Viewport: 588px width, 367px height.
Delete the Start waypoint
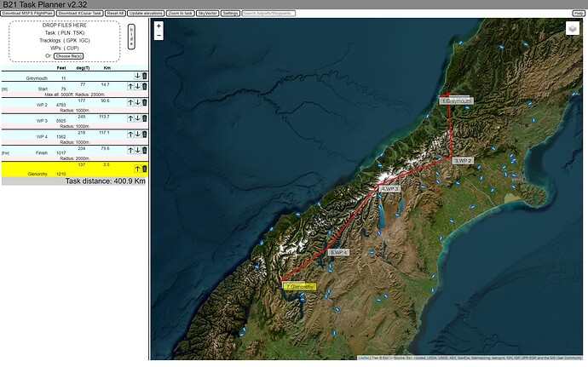click(144, 86)
